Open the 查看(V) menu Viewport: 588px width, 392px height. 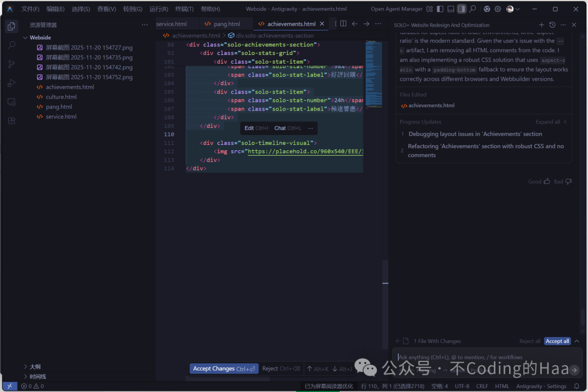[107, 9]
